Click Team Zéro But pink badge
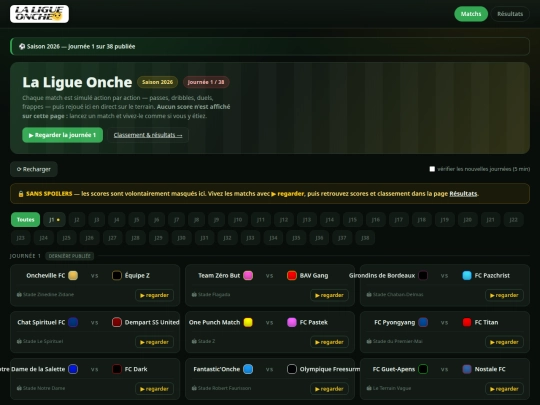 (x=248, y=276)
